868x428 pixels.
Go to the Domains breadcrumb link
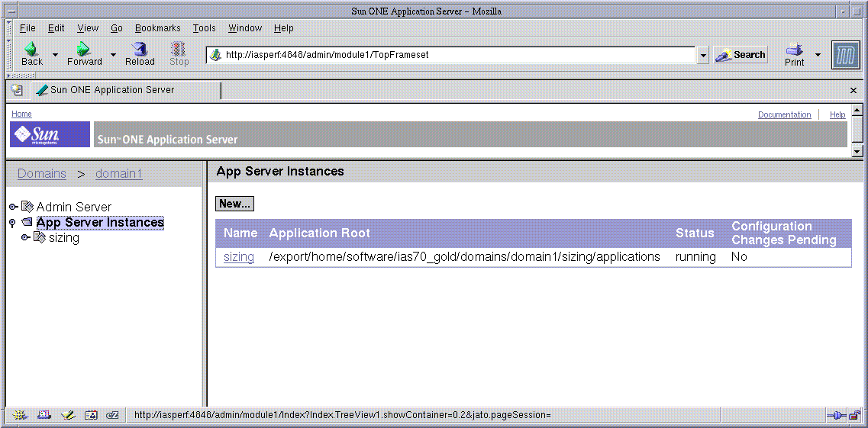click(x=42, y=174)
